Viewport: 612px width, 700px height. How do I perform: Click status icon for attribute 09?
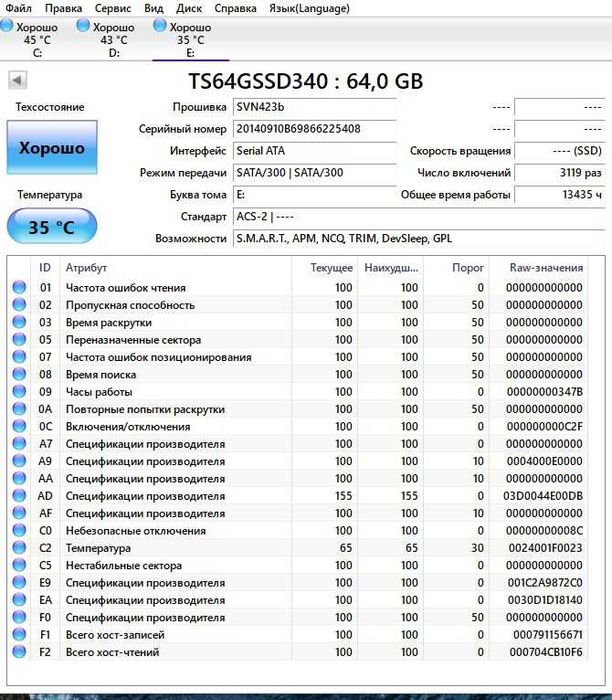19,391
